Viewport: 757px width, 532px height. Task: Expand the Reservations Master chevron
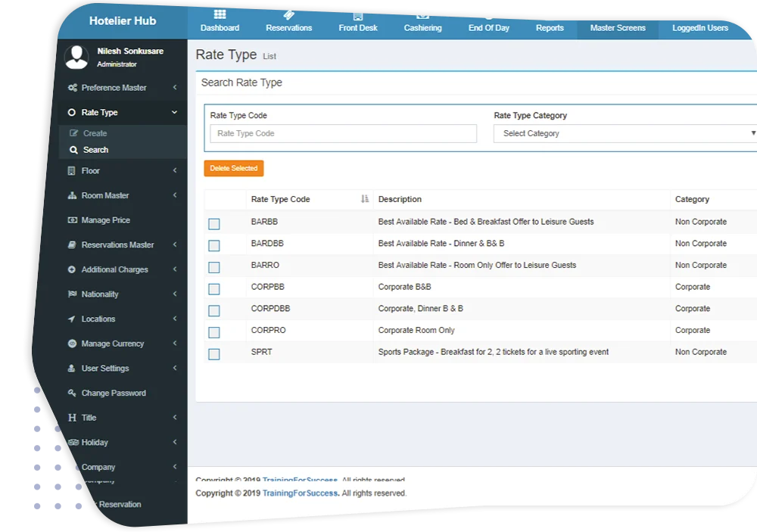[x=175, y=244]
